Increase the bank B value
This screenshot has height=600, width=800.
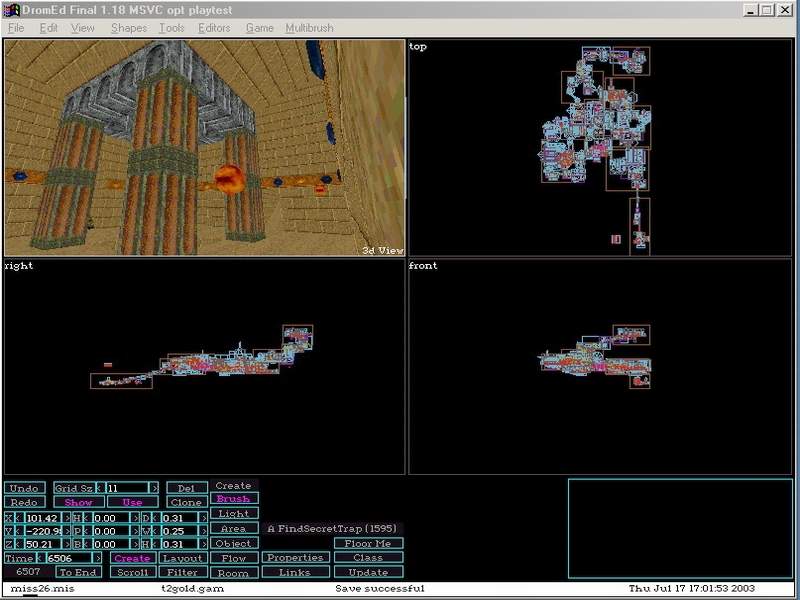coord(135,544)
